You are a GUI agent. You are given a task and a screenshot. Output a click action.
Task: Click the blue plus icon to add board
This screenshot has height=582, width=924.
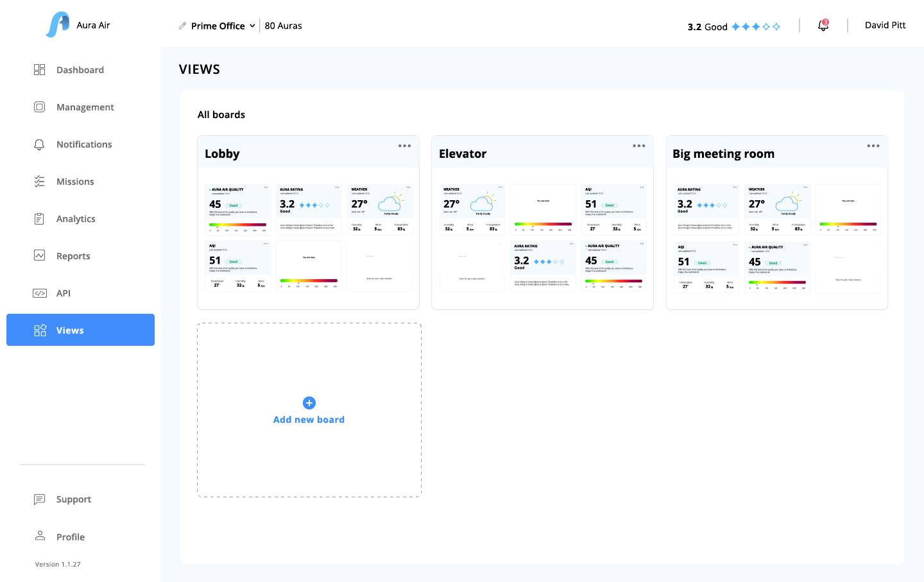[309, 403]
